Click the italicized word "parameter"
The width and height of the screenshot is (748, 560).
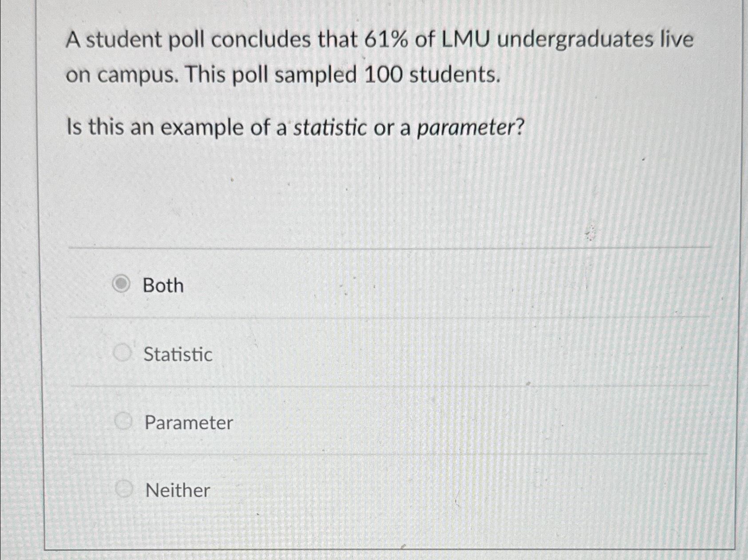(468, 127)
